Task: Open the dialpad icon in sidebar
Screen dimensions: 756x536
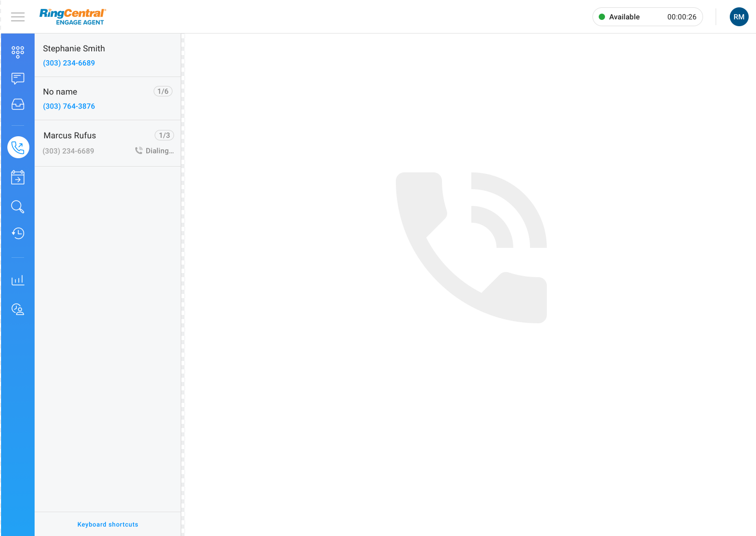Action: click(x=17, y=52)
